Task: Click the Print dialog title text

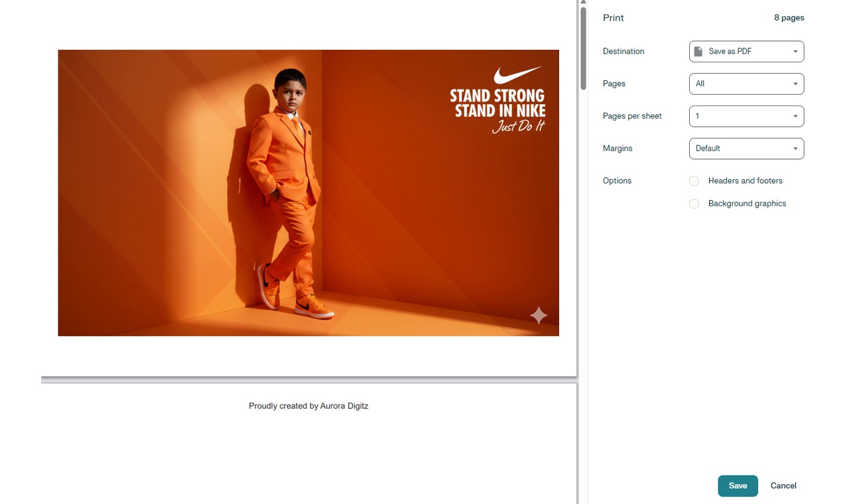Action: [614, 18]
